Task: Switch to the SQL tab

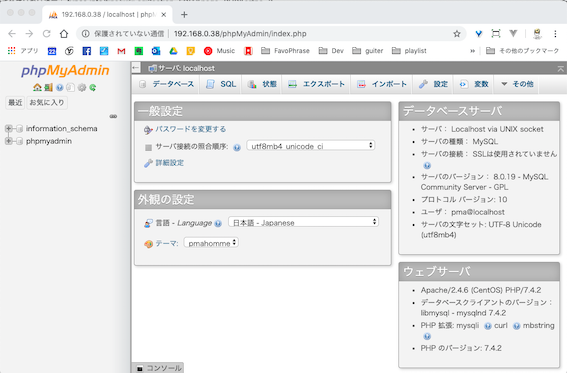Action: [221, 84]
